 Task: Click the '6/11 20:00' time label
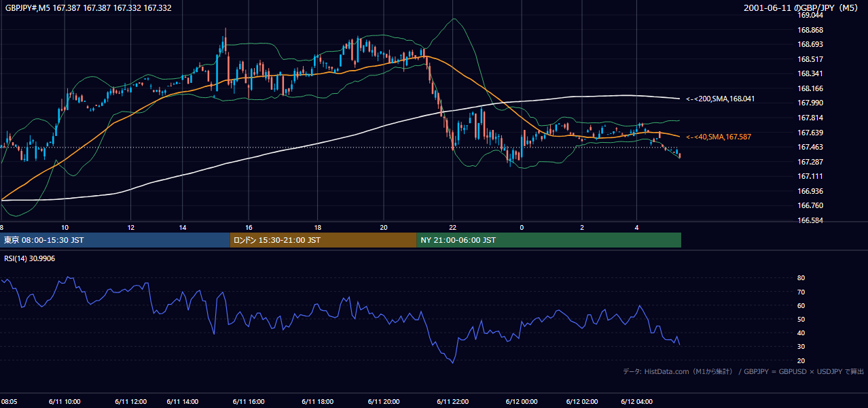[384, 402]
